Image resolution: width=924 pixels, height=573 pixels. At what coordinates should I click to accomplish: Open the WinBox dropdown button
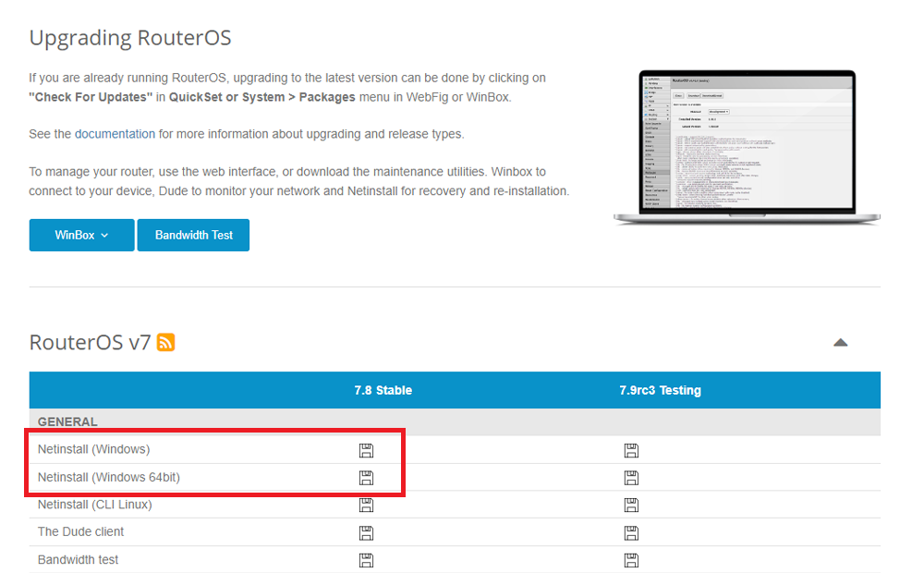pyautogui.click(x=81, y=235)
